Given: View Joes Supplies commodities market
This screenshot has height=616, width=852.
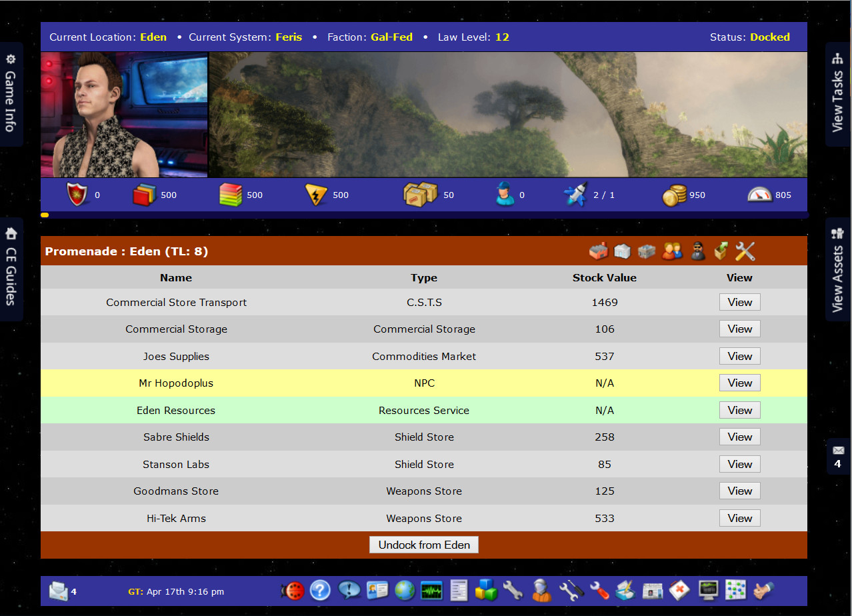Looking at the screenshot, I should coord(739,356).
